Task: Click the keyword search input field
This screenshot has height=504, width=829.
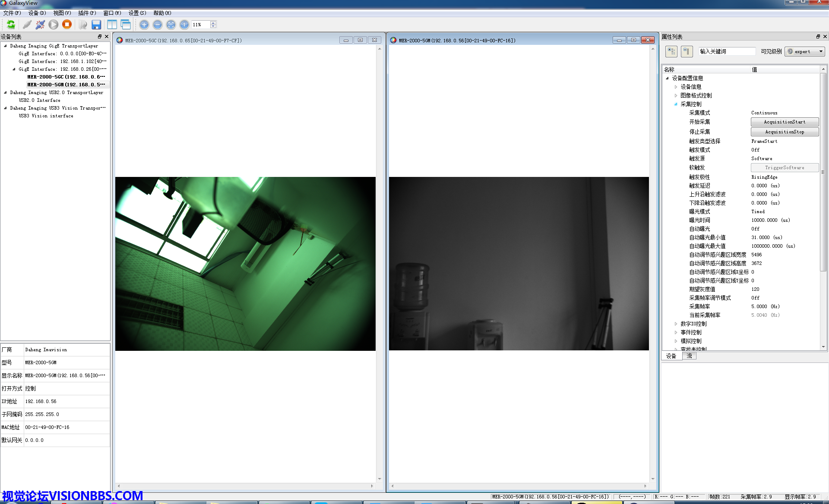Action: pos(727,51)
